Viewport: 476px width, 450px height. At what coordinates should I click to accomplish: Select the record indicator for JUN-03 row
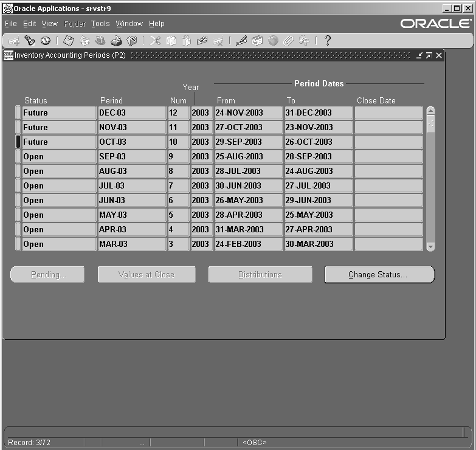pyautogui.click(x=18, y=200)
